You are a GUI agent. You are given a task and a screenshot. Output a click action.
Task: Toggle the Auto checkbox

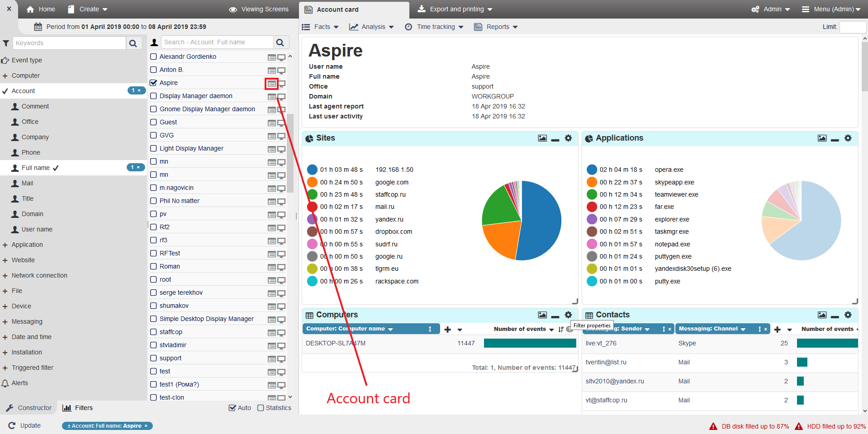[x=232, y=408]
